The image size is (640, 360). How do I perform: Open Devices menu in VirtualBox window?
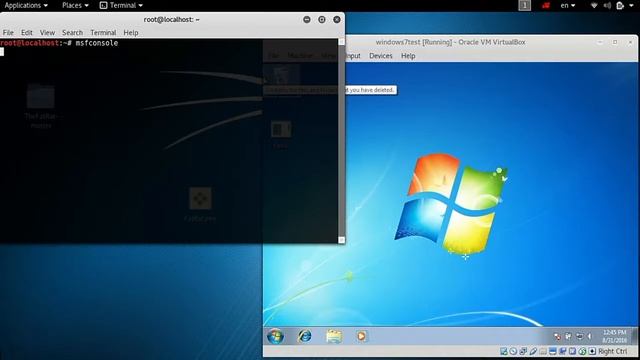(x=381, y=56)
